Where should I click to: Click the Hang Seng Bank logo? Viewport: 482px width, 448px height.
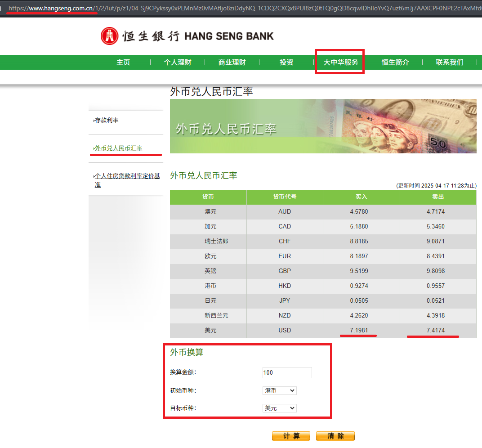coord(187,36)
